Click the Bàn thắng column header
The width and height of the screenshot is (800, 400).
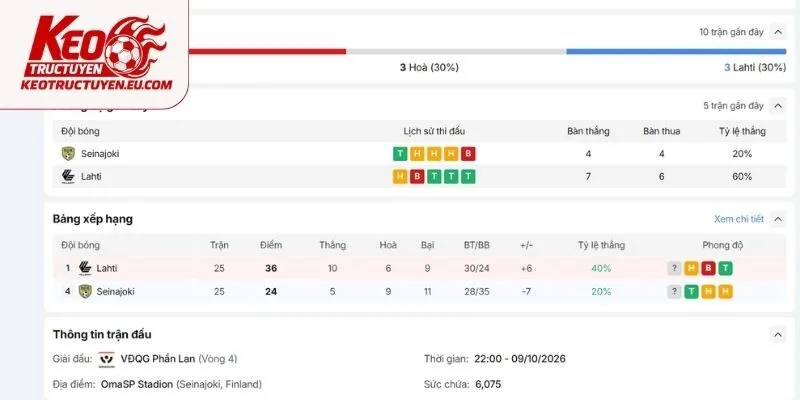pyautogui.click(x=588, y=131)
